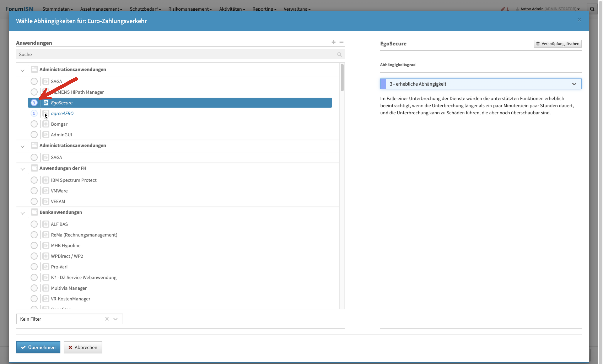This screenshot has width=603, height=364.
Task: Toggle the dependency circle for ALF BAS
Action: tap(34, 224)
